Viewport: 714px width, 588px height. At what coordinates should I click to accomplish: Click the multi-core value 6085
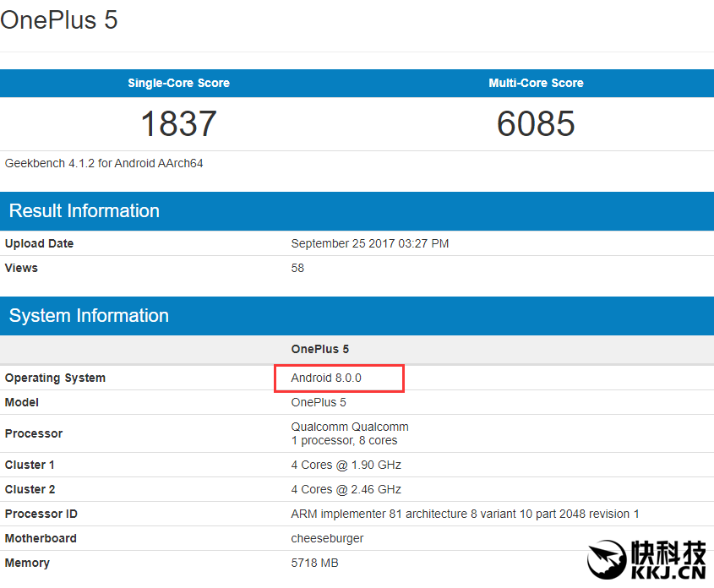536,124
